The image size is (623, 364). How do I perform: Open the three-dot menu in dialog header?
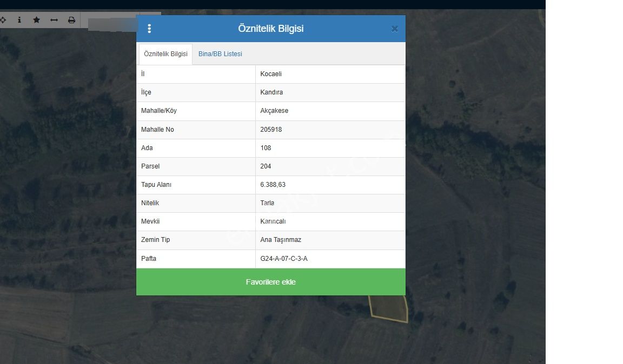(x=149, y=29)
